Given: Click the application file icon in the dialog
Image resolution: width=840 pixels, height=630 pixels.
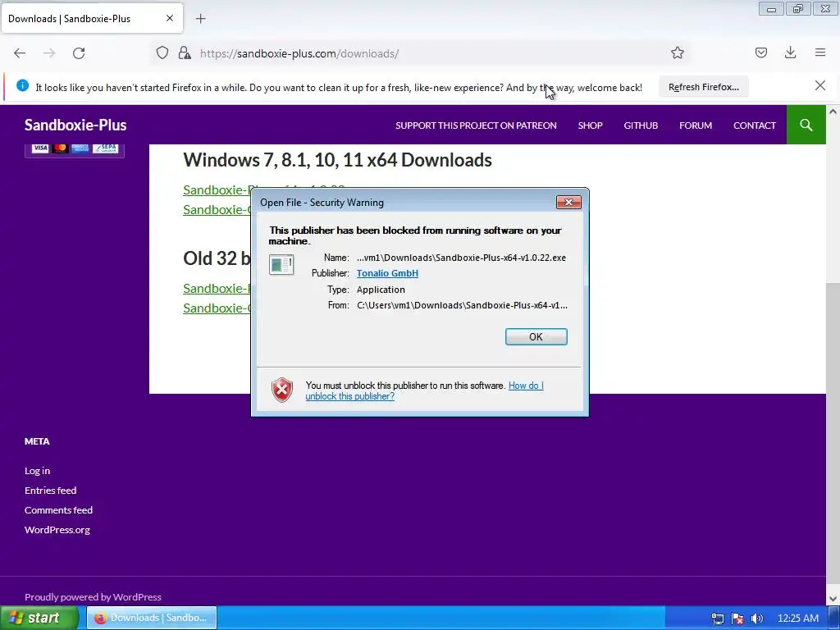Looking at the screenshot, I should (281, 265).
